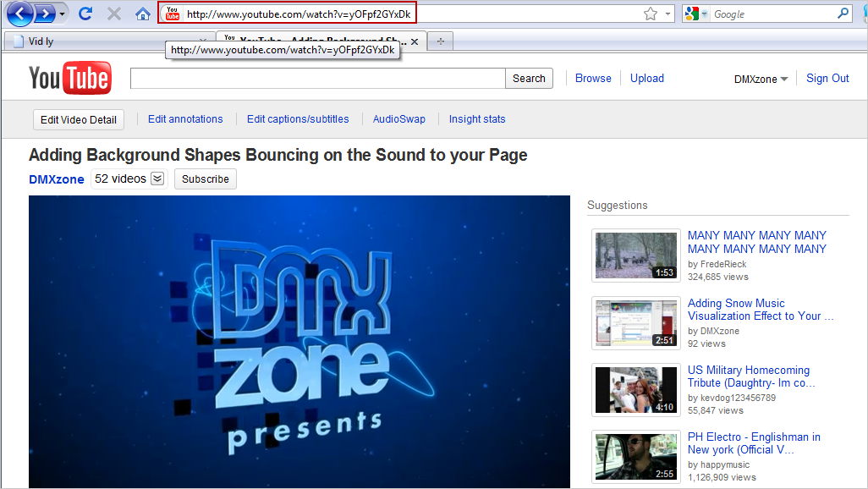Open the browser Home page icon
This screenshot has width=868, height=489.
[143, 14]
